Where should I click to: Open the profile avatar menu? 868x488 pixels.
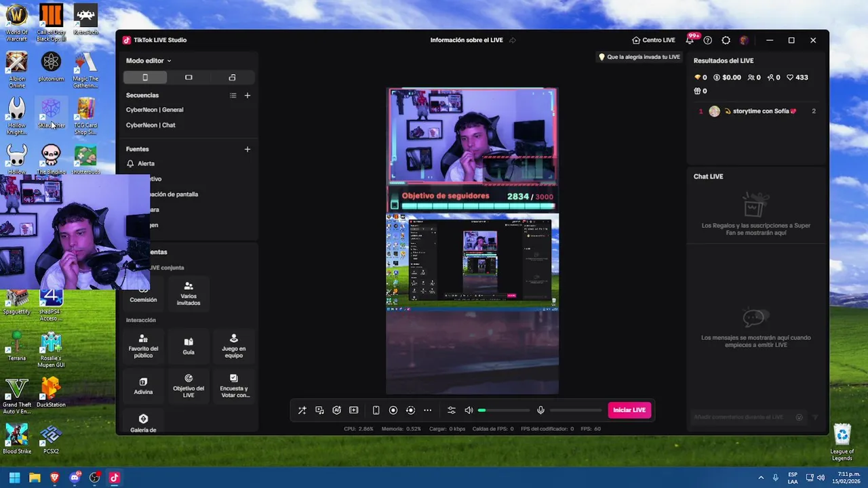(744, 40)
